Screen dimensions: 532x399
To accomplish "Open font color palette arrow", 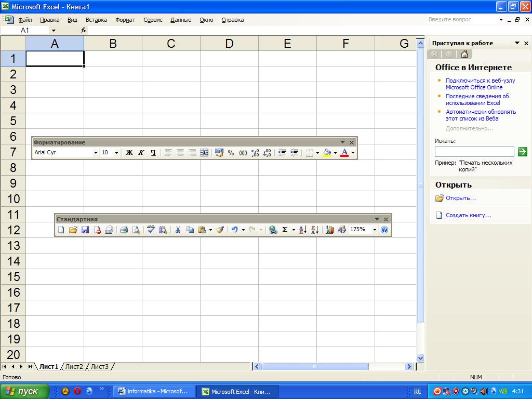I will pos(353,153).
